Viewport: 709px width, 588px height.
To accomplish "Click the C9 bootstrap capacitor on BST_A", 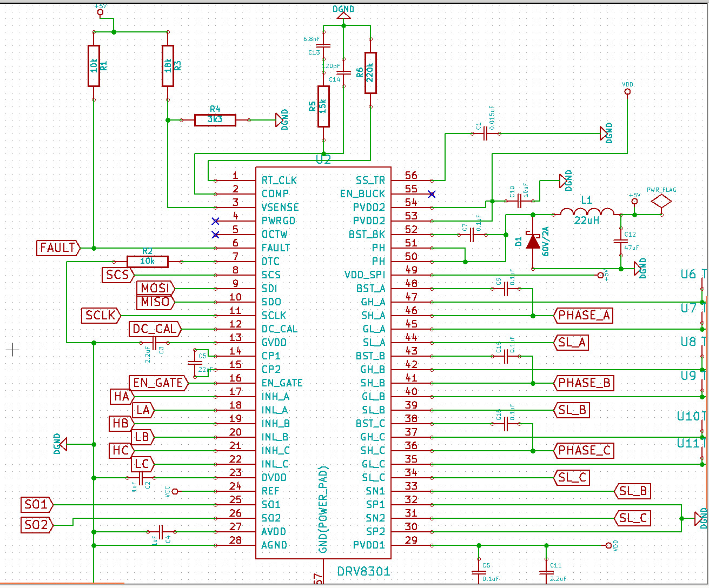I will (506, 289).
